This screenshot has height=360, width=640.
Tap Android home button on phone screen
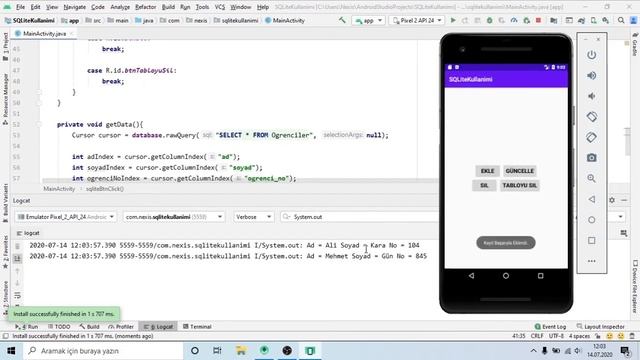(x=506, y=276)
